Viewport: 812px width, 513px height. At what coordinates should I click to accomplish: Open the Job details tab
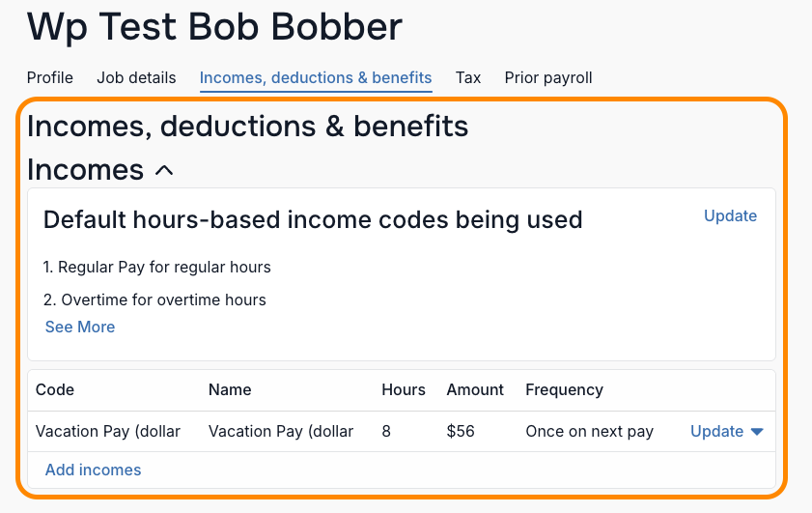(x=136, y=77)
